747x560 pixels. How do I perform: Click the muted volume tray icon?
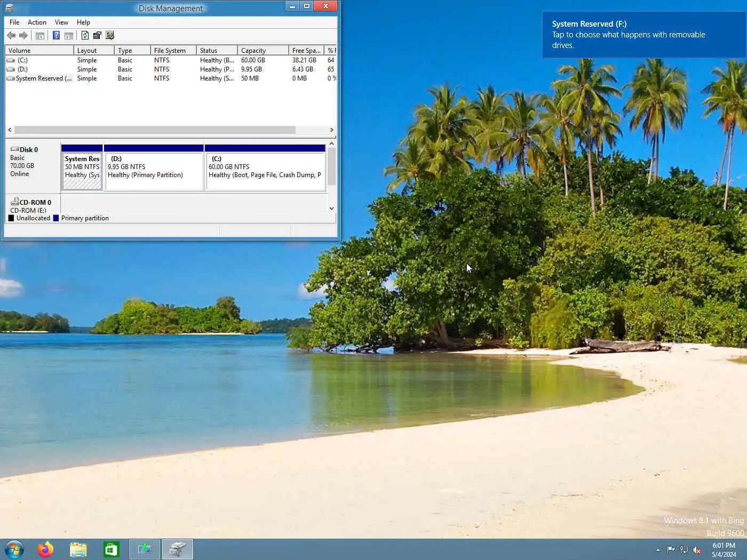(696, 550)
